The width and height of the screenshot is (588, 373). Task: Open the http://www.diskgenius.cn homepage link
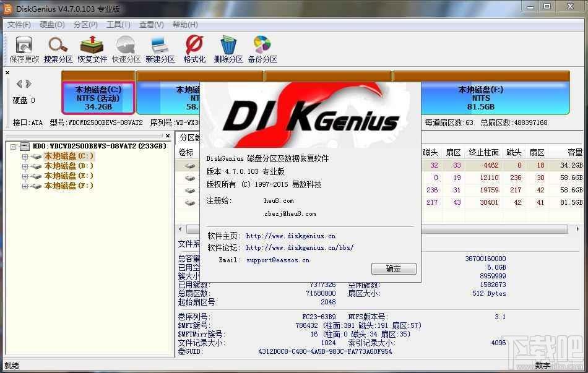point(291,236)
